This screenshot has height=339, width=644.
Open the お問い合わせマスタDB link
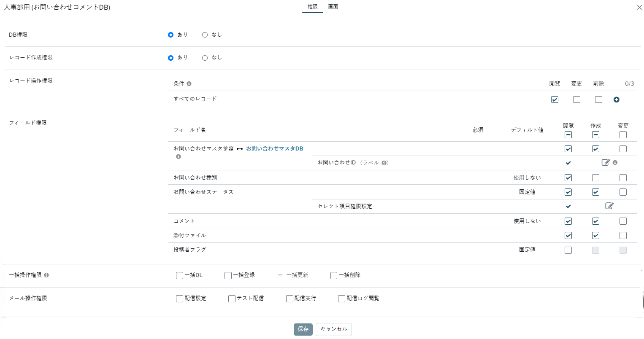pos(274,148)
